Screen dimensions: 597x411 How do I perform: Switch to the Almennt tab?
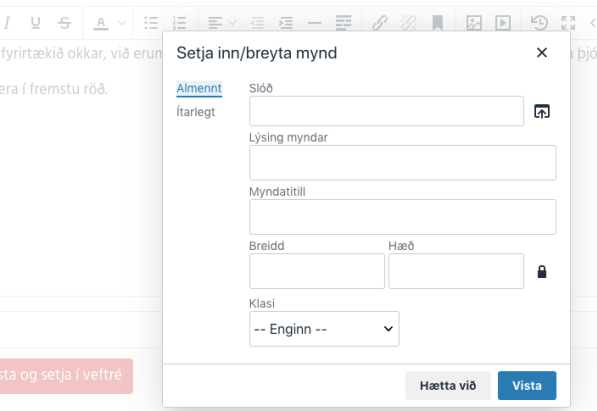[199, 88]
